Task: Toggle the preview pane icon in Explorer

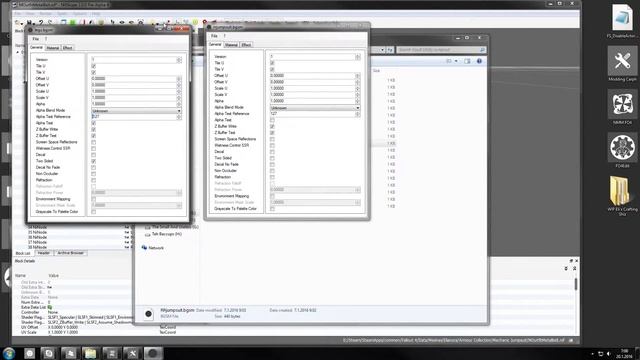Action: [x=467, y=61]
